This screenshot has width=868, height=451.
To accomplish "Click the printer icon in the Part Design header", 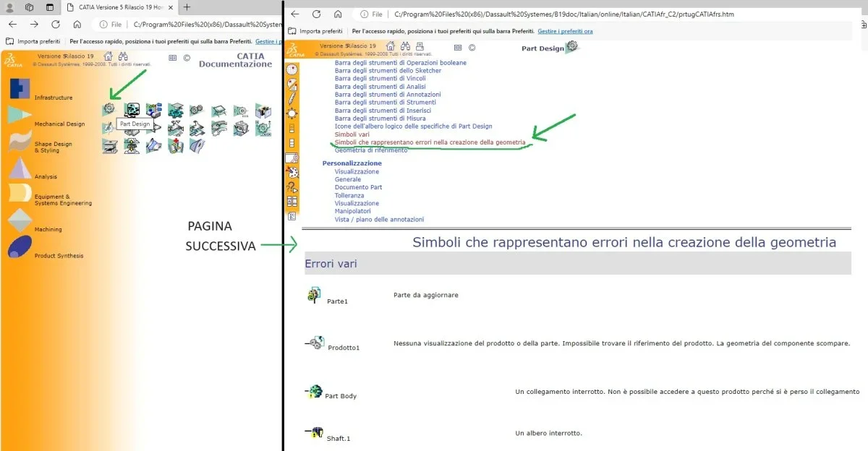I will (x=420, y=47).
